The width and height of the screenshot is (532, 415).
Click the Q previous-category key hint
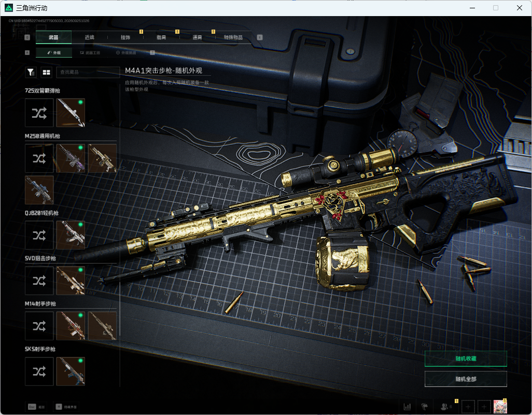click(27, 37)
